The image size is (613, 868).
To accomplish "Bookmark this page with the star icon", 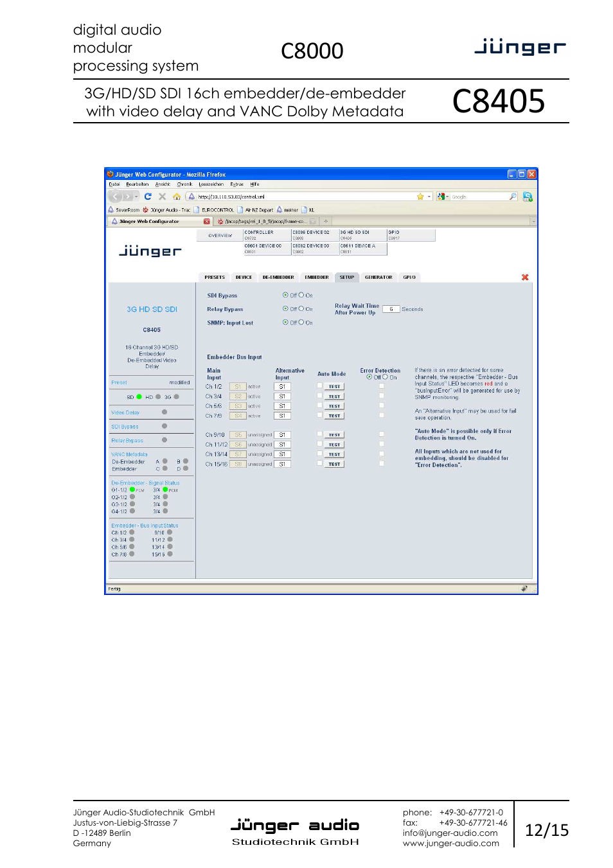I will coord(420,197).
